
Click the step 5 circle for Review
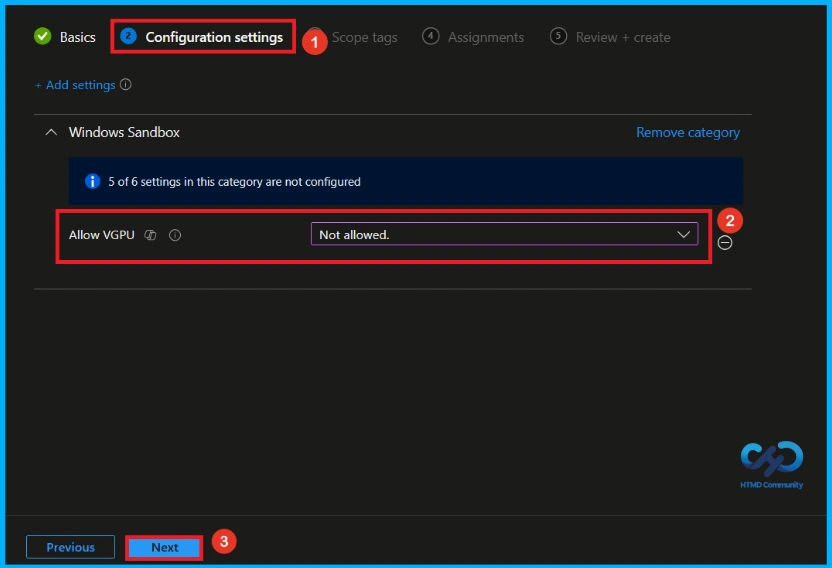click(x=558, y=36)
